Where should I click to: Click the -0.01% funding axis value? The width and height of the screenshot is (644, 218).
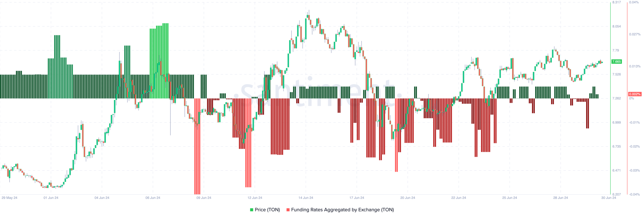pyautogui.click(x=634, y=122)
